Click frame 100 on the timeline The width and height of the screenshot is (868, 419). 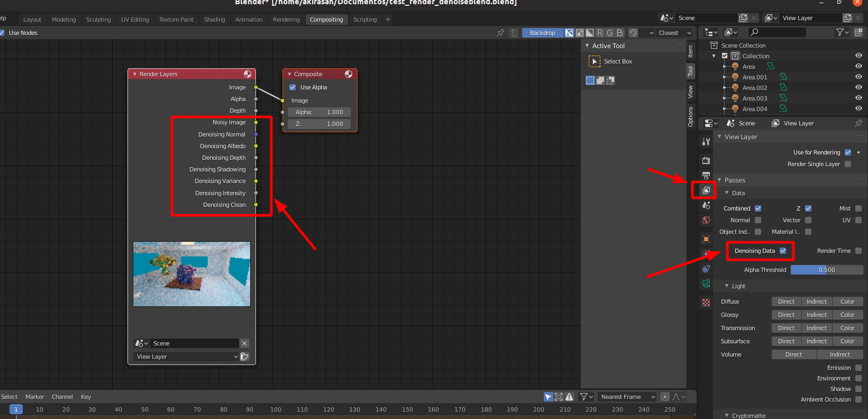pyautogui.click(x=276, y=409)
